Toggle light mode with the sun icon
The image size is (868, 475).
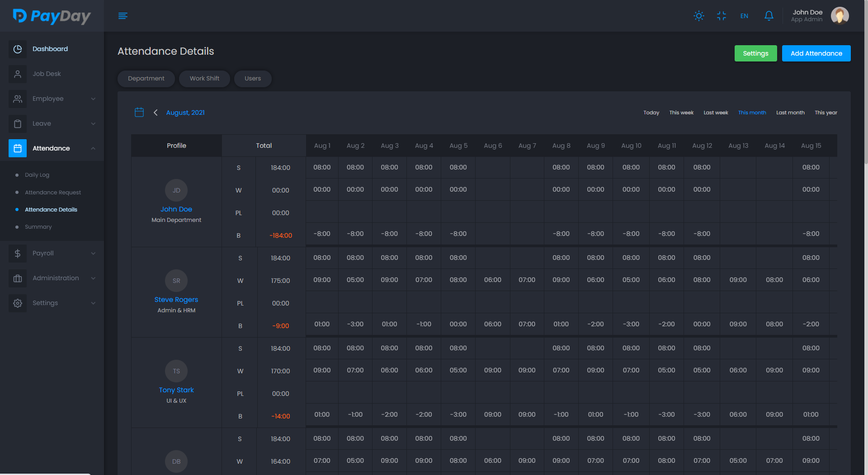698,16
